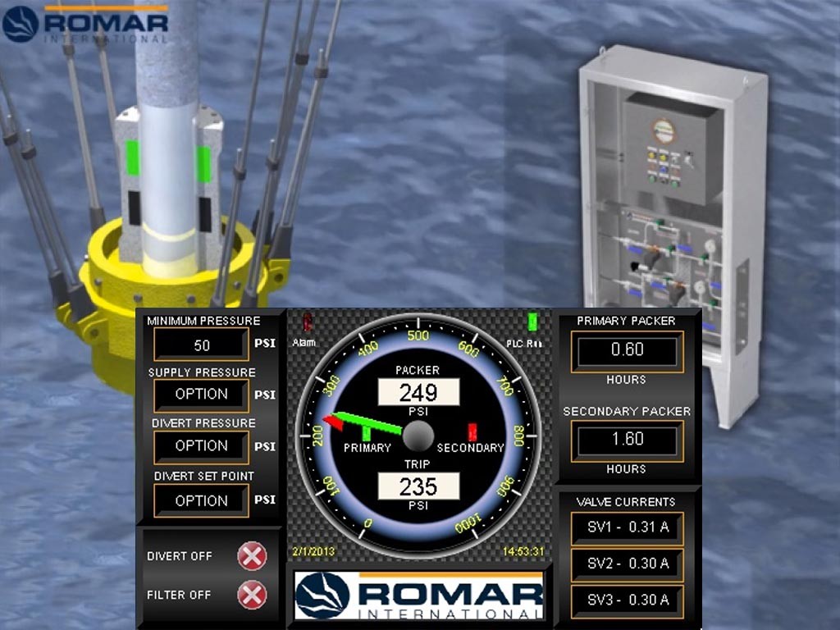Click the Romar International logo in top-left
Image resolution: width=840 pixels, height=630 pixels.
click(x=85, y=25)
